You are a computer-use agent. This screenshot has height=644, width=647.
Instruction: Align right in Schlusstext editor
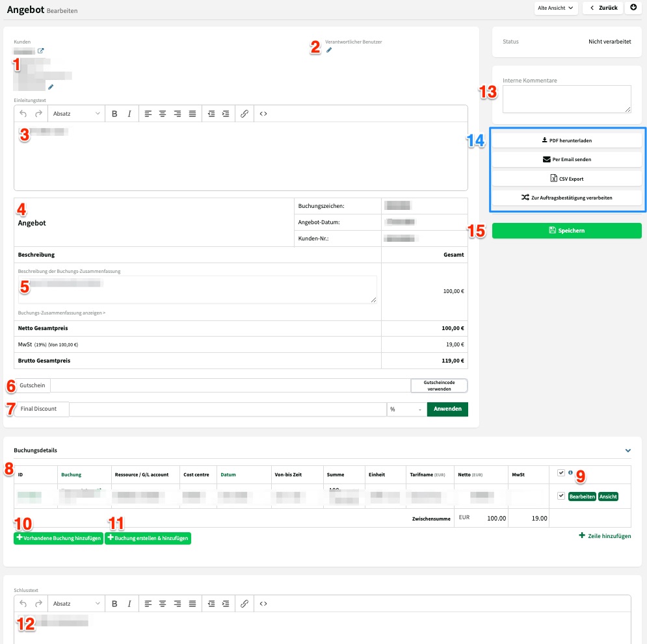point(178,604)
